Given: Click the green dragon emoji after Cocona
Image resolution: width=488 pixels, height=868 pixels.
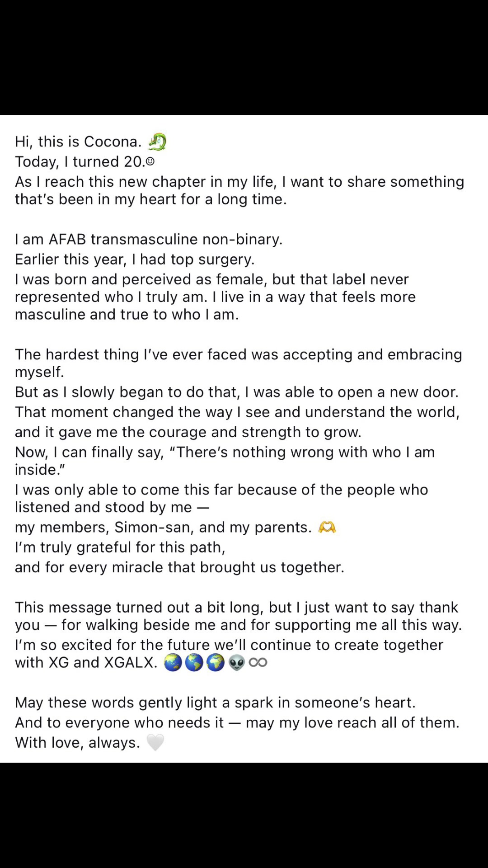Looking at the screenshot, I should click(x=157, y=142).
